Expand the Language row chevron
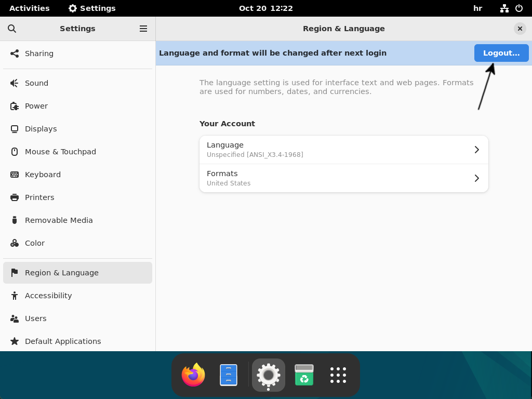 (x=476, y=149)
